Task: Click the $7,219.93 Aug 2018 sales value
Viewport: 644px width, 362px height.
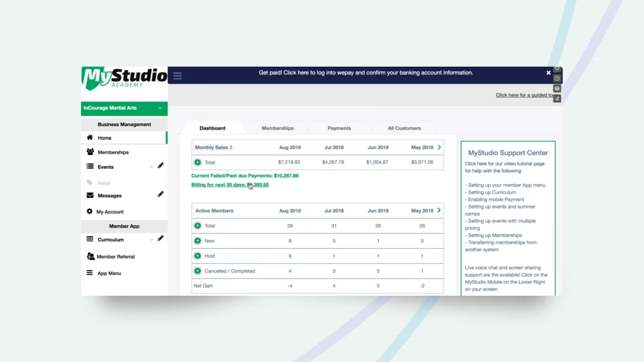Action: click(x=289, y=162)
